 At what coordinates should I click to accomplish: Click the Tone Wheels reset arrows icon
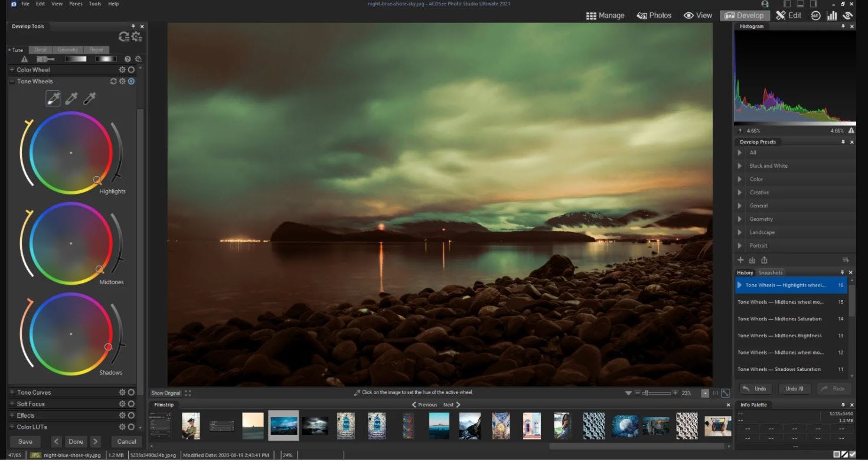113,82
